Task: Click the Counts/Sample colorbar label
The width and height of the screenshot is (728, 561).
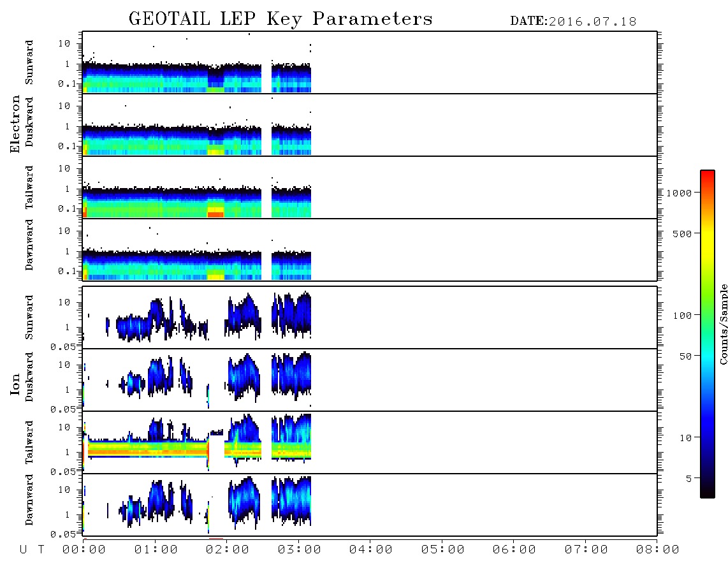Action: [x=724, y=324]
